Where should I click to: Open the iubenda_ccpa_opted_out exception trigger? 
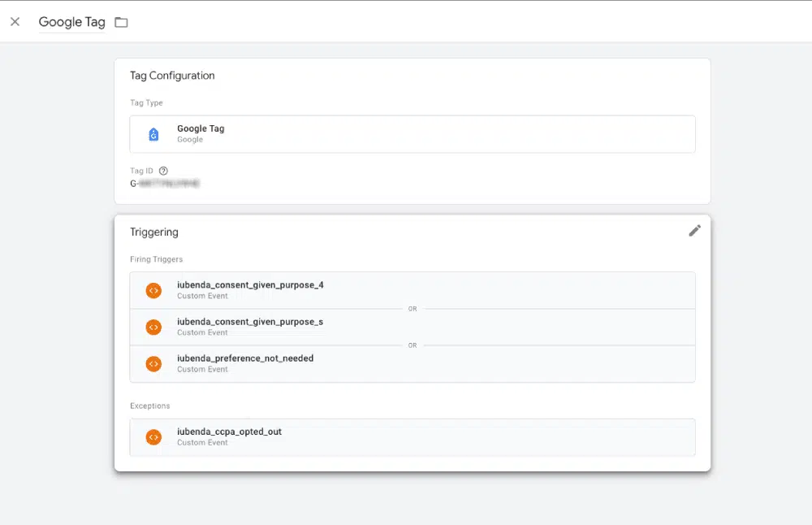coord(412,437)
